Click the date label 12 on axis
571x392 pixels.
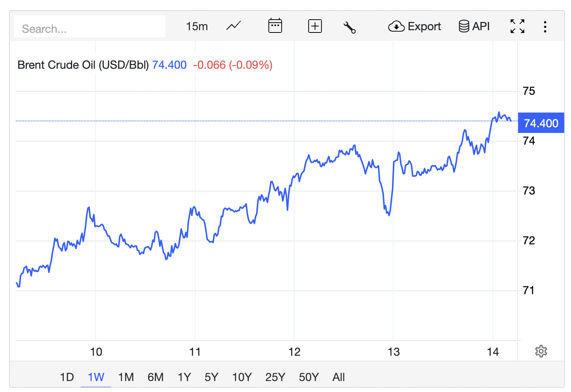tap(294, 352)
